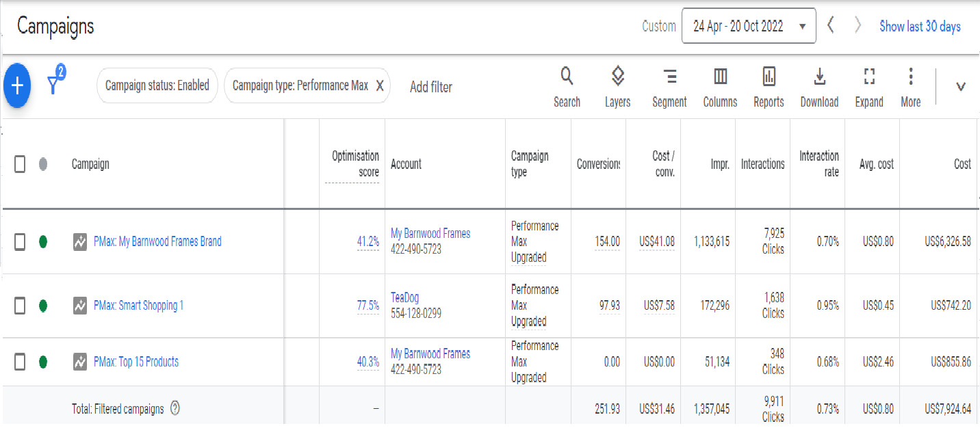Open the date range dropdown
This screenshot has width=980, height=428.
(x=748, y=27)
